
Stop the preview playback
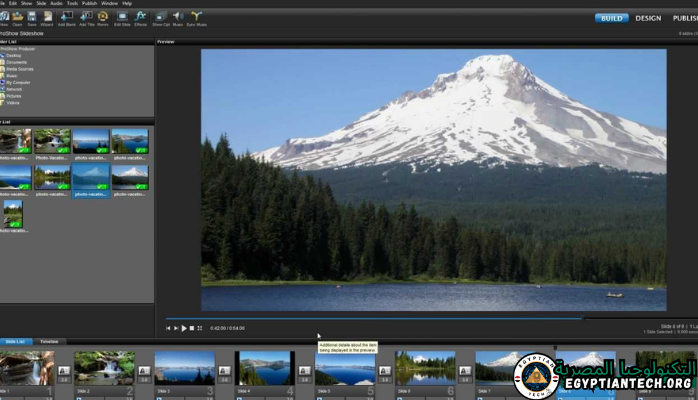pyautogui.click(x=192, y=328)
